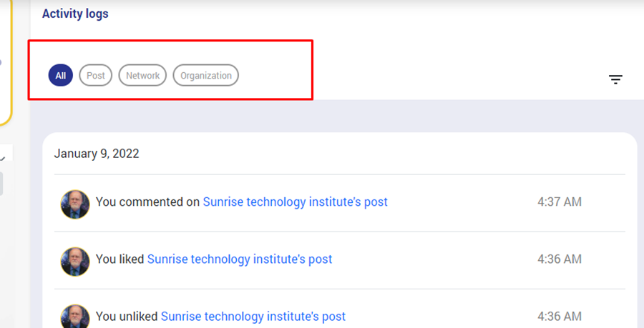This screenshot has height=328, width=644.
Task: Show only Network activity
Action: [142, 75]
